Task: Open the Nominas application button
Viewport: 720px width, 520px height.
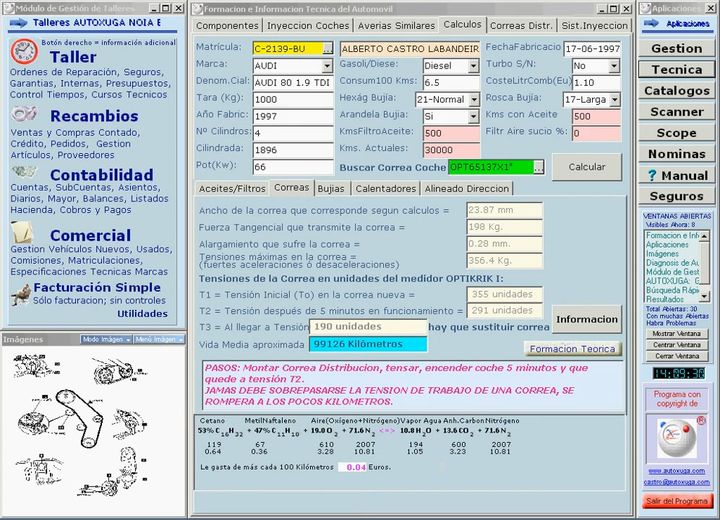Action: click(676, 154)
